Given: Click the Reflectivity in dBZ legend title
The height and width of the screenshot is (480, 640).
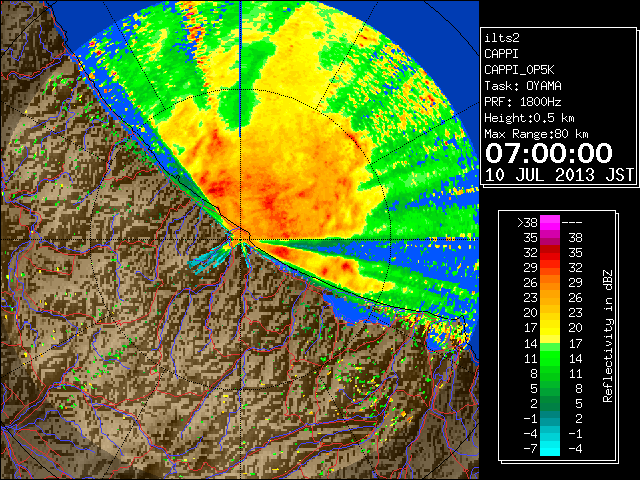Looking at the screenshot, I should pyautogui.click(x=608, y=336).
